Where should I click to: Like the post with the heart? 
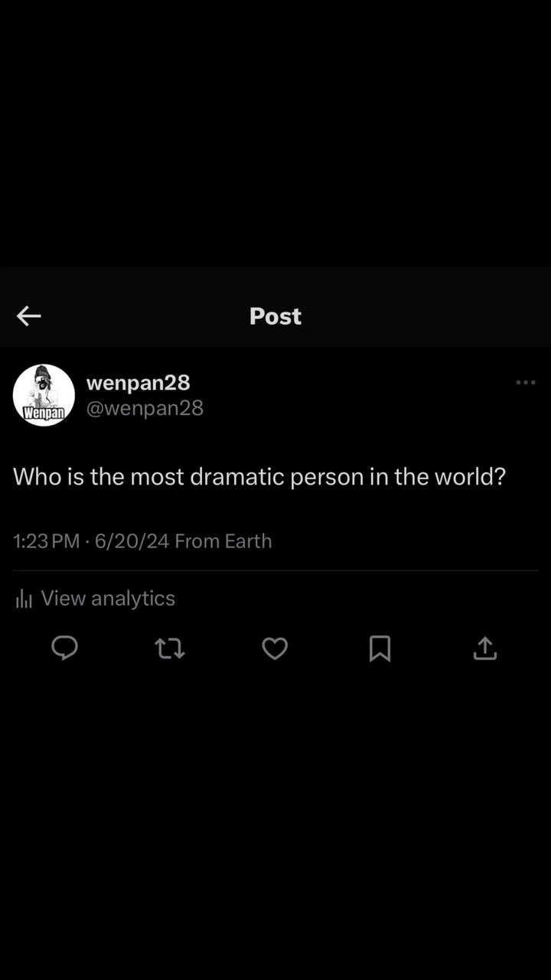pyautogui.click(x=275, y=649)
